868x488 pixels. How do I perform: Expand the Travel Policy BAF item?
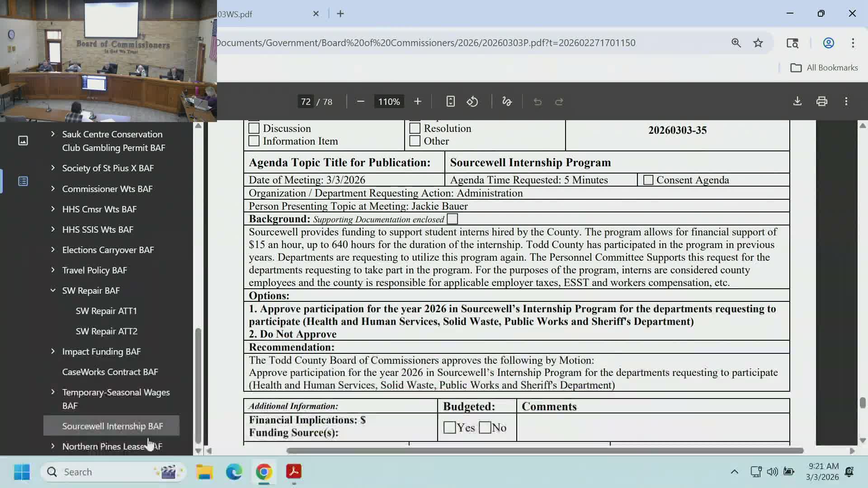[x=53, y=270]
